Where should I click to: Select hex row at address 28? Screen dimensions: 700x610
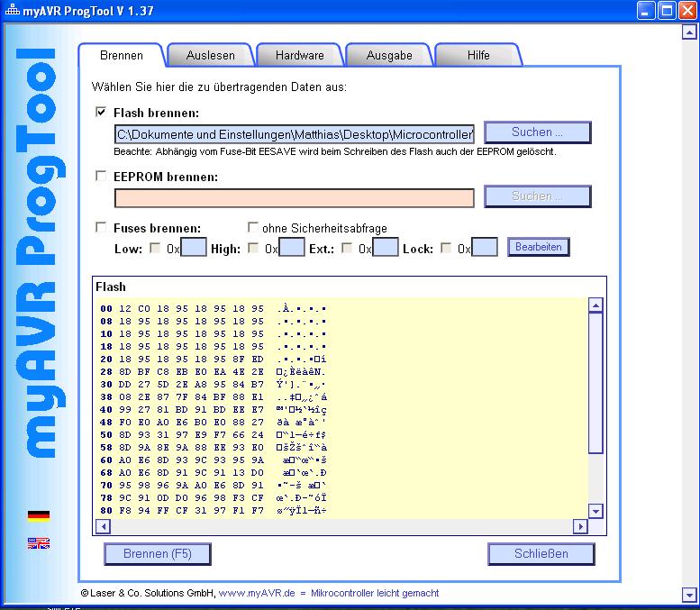tap(213, 371)
